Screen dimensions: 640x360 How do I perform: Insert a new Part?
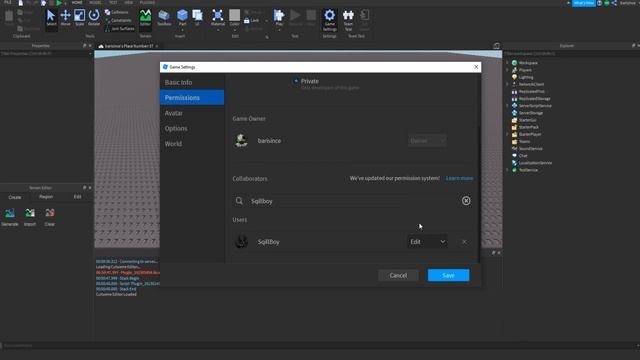(x=182, y=16)
